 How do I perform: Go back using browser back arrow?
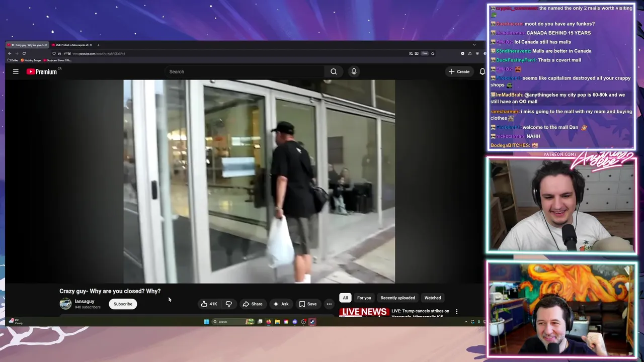(10, 53)
